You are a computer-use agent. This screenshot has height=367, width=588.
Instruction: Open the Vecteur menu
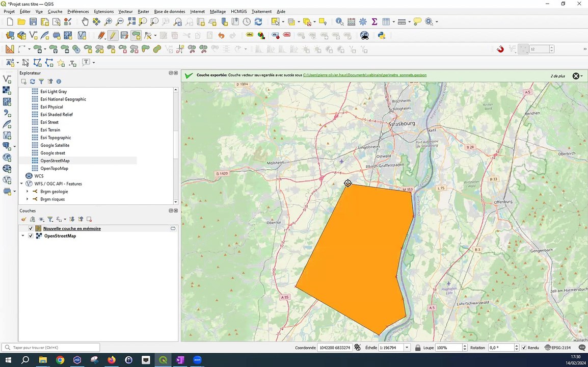coord(125,11)
